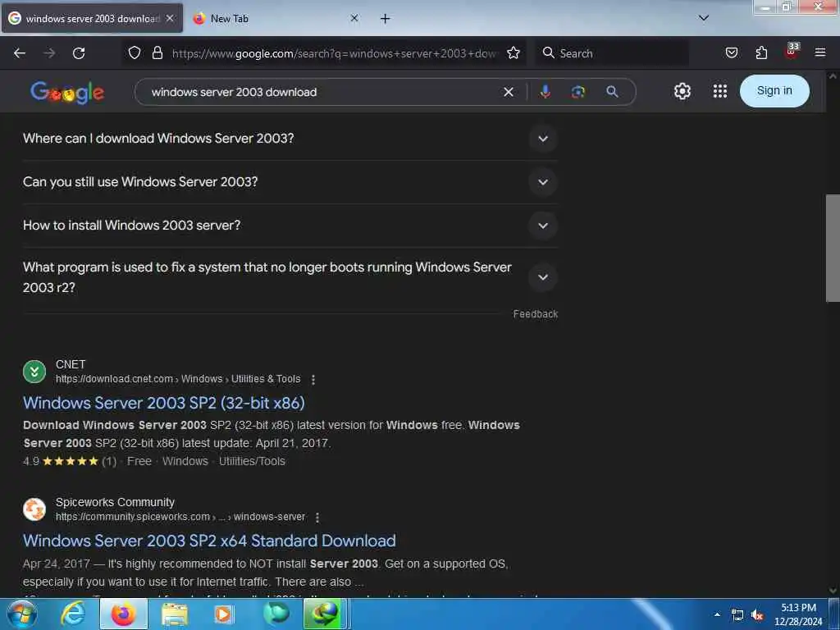This screenshot has width=840, height=630.
Task: Open Windows Server 2003 SP2 (32-bit x86) link
Action: click(x=164, y=403)
